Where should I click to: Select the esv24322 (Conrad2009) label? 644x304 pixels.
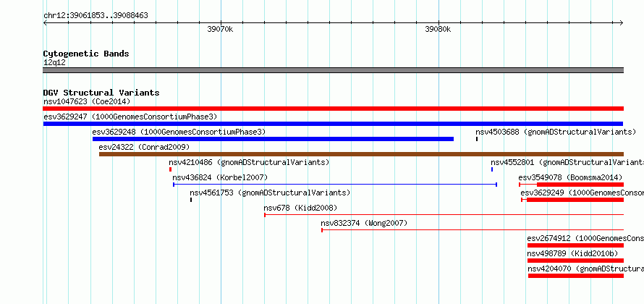(144, 147)
